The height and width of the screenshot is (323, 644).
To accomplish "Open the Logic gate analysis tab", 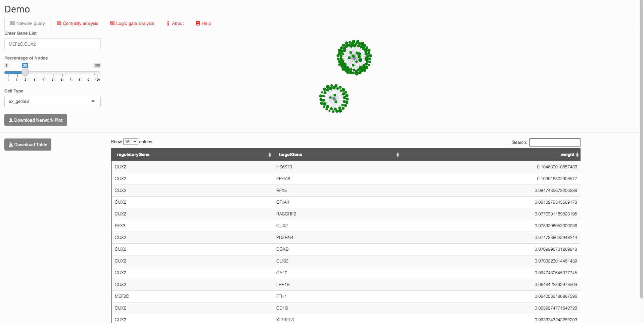I will 132,24.
